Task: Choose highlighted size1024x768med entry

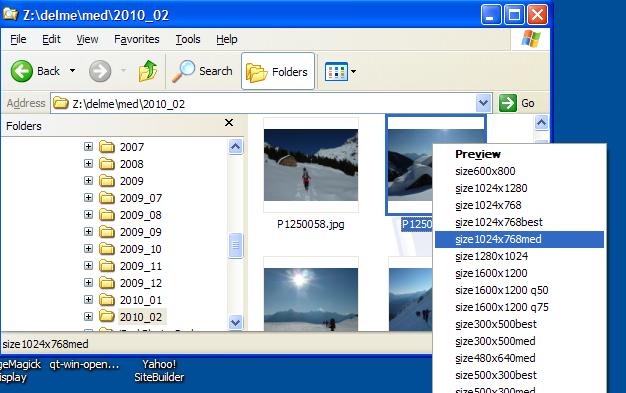Action: [519, 239]
